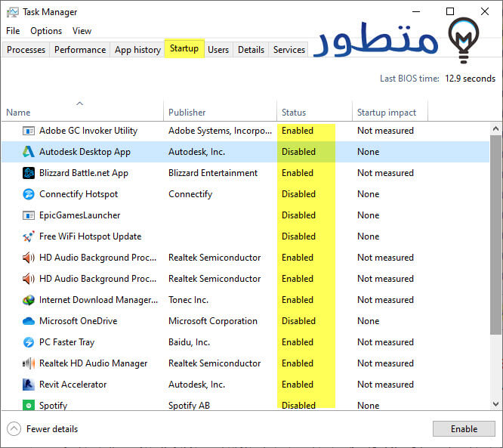Open the Options menu

[46, 31]
